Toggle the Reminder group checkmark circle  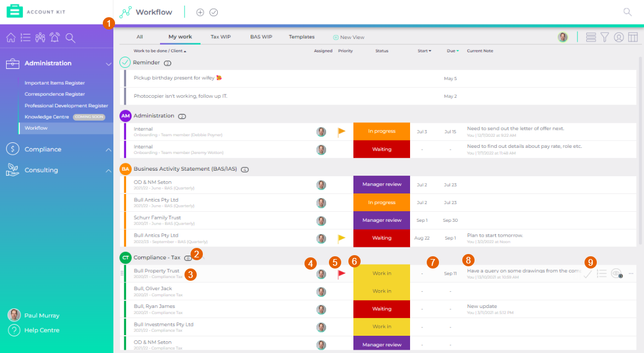[125, 63]
